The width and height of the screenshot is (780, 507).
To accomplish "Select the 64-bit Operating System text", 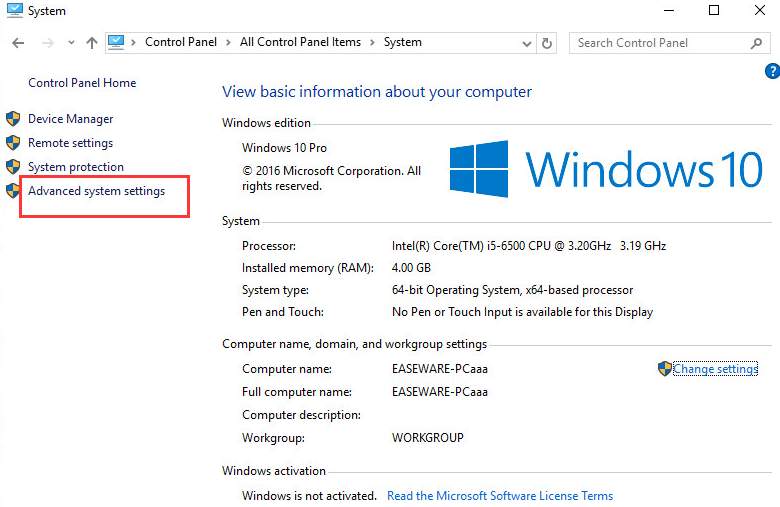I will tap(512, 290).
